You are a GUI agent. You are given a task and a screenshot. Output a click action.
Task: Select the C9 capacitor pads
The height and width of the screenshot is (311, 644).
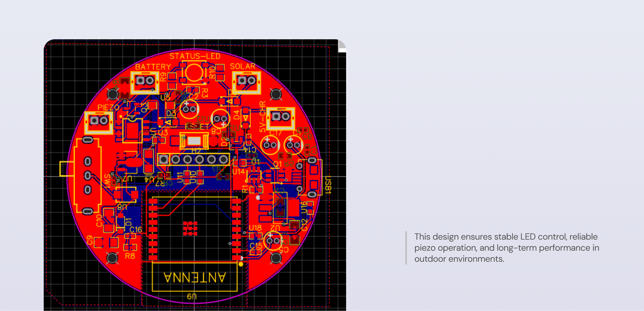click(x=106, y=243)
